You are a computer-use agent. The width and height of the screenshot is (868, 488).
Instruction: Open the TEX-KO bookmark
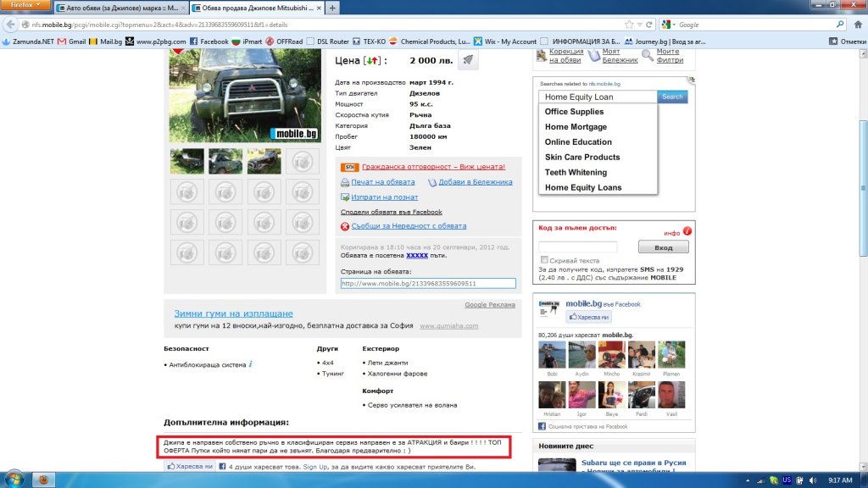(x=370, y=42)
